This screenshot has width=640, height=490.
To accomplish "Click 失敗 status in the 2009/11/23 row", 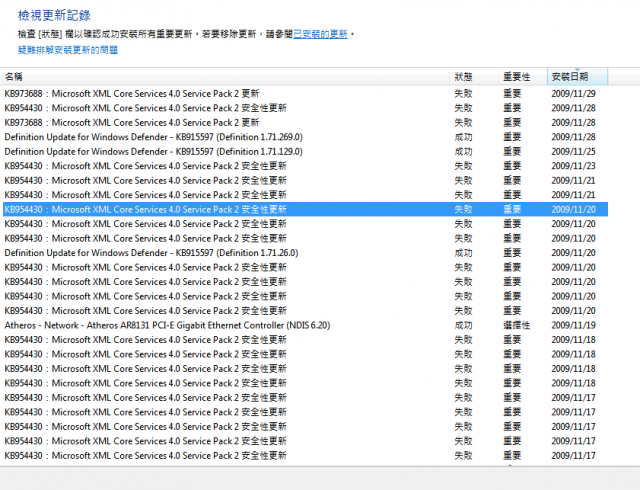I will click(463, 166).
